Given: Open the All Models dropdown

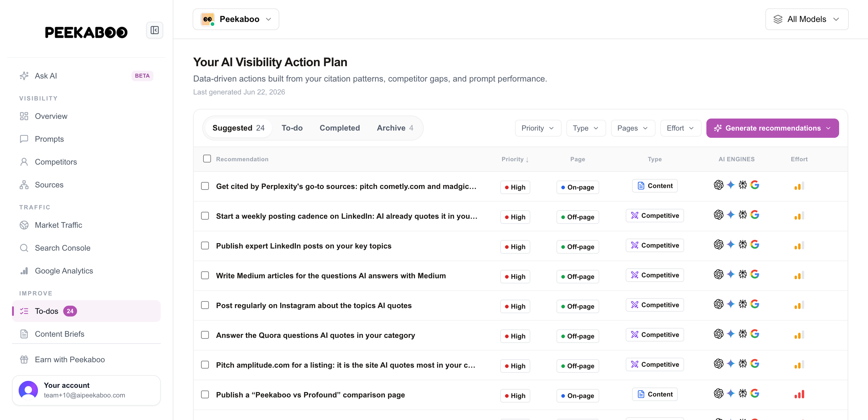Looking at the screenshot, I should click(x=807, y=19).
